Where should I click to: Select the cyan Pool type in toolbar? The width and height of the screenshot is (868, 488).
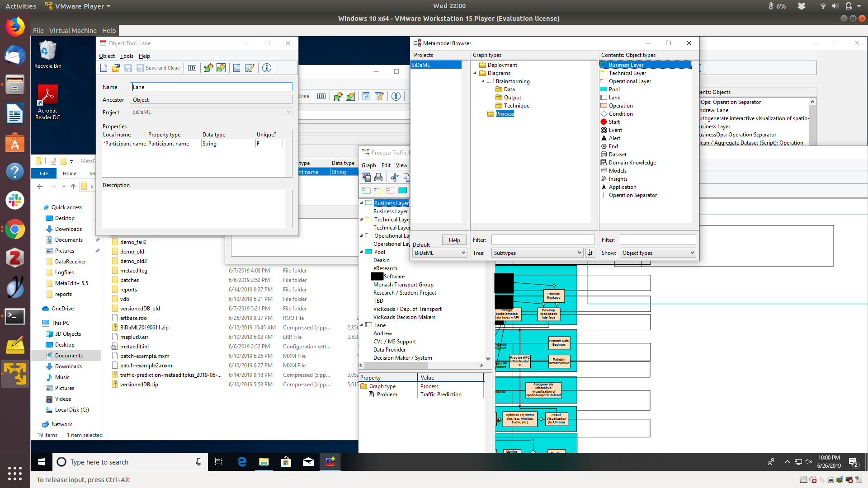click(x=402, y=191)
